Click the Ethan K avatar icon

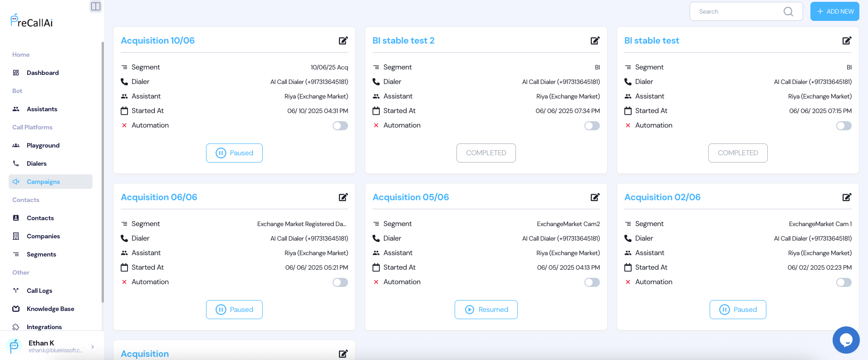click(x=14, y=346)
